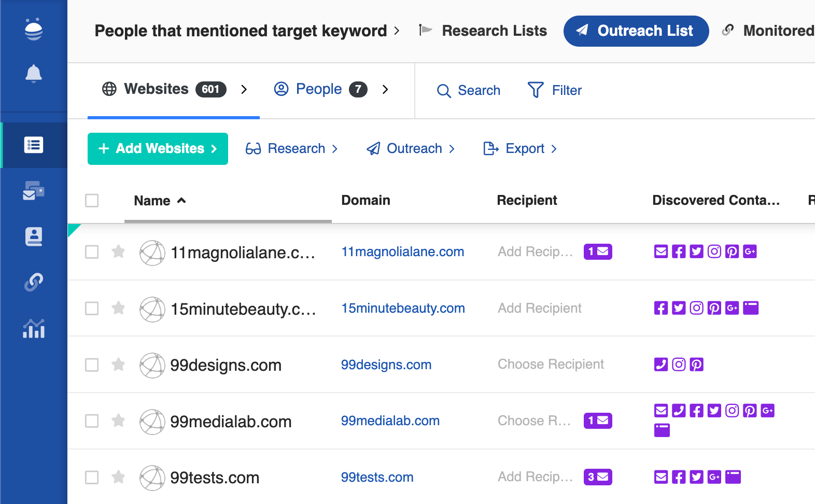Click Facebook contact icon for 15minutebeauty.com
Screen dimensions: 815x504
pyautogui.click(x=661, y=308)
